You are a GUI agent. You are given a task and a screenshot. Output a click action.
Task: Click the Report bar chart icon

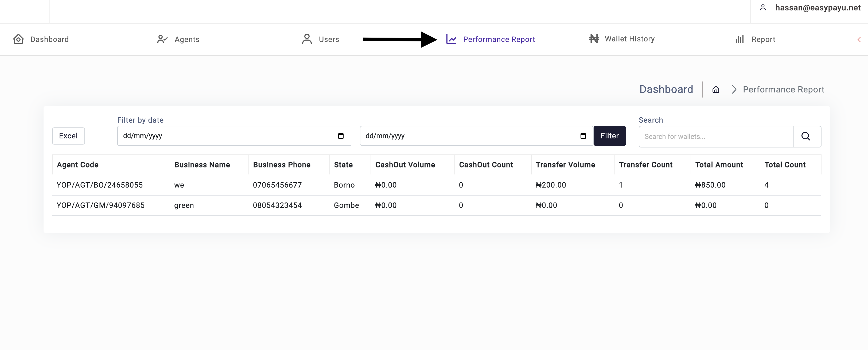(739, 39)
